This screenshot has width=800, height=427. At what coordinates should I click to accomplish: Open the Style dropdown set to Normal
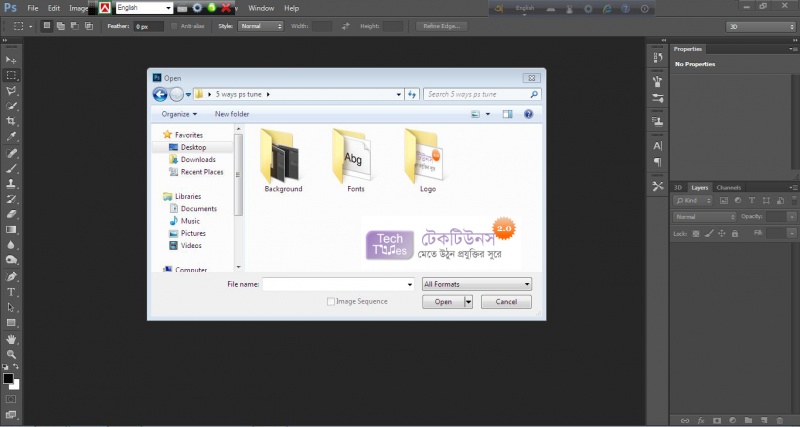click(x=260, y=26)
